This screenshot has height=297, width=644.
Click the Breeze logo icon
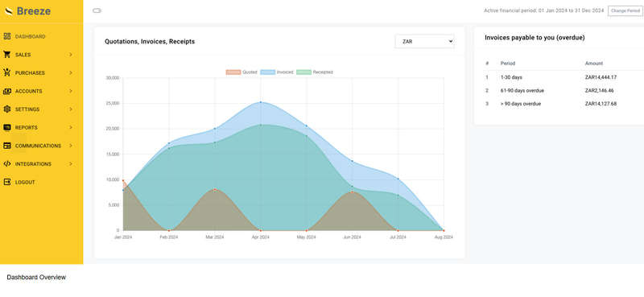coord(9,11)
